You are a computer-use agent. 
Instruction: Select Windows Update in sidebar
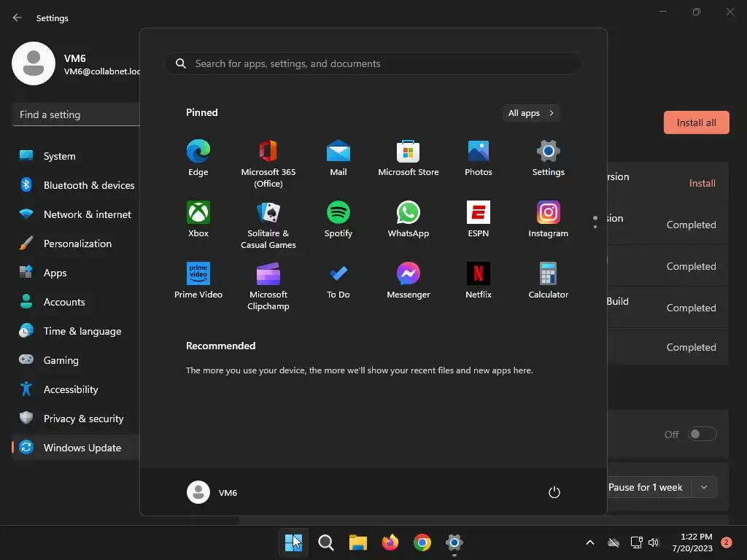click(76, 448)
